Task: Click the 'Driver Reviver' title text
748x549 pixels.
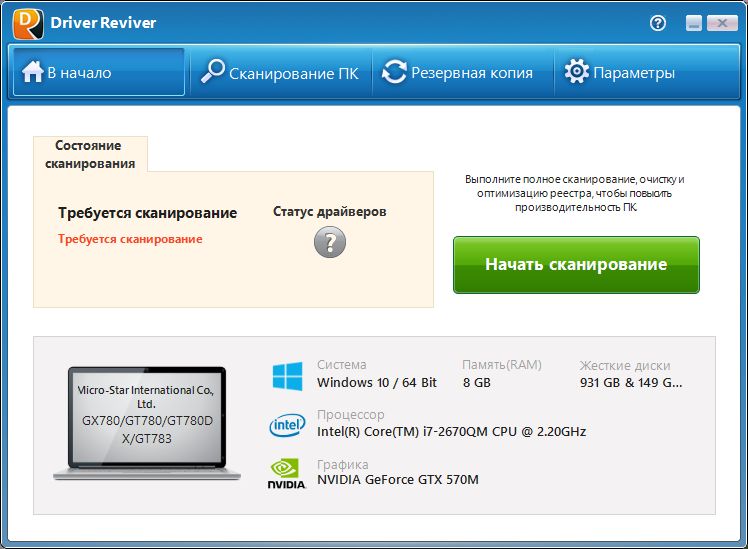Action: (103, 22)
